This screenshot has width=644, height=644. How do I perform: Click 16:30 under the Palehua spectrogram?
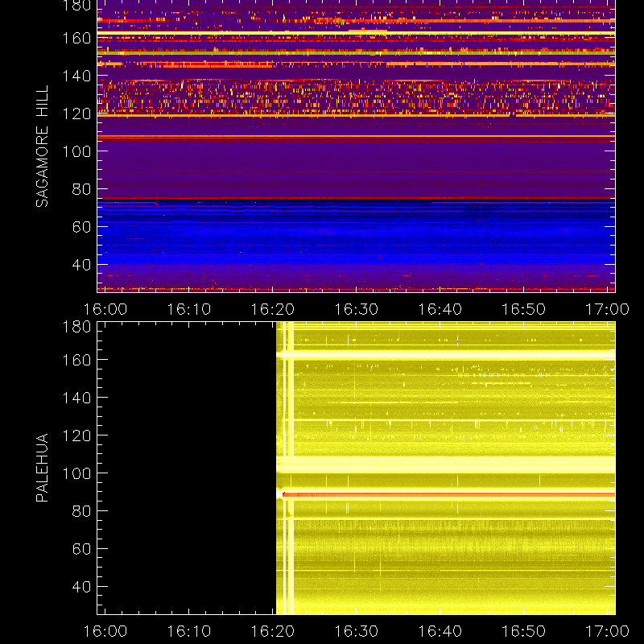click(x=356, y=631)
